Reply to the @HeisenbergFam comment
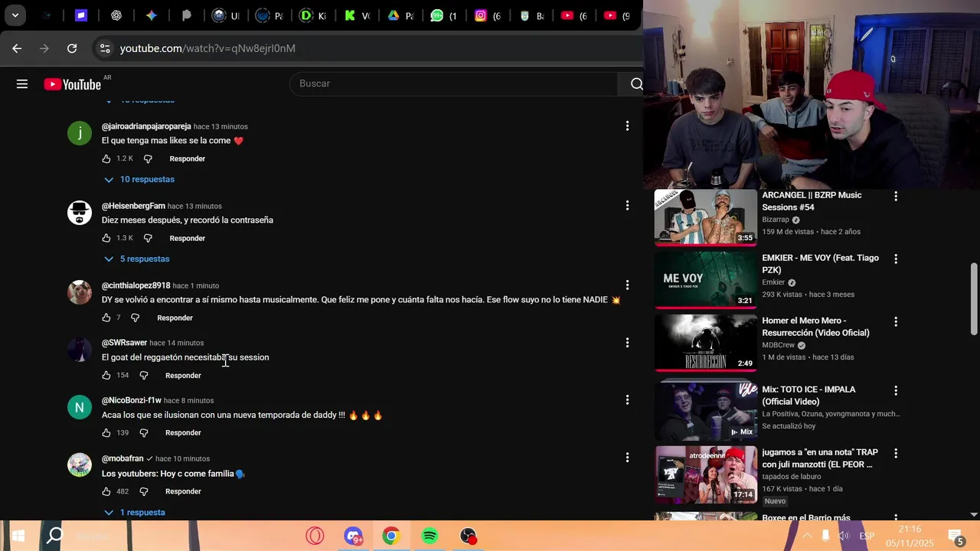The image size is (980, 551). tap(188, 238)
